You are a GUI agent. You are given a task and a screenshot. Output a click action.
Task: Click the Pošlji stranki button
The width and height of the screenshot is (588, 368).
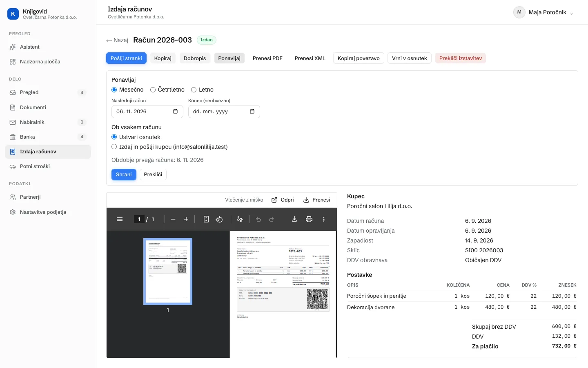126,58
